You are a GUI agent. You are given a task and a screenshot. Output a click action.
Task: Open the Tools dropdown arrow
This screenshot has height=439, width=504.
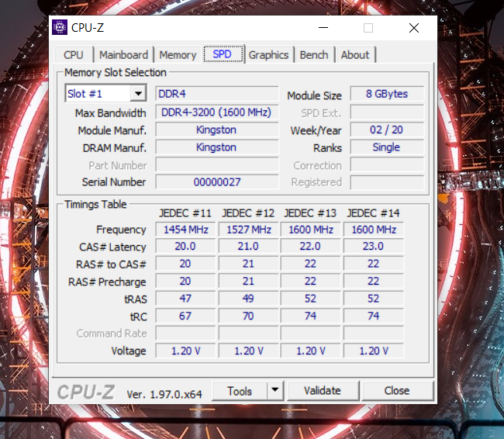click(x=274, y=390)
